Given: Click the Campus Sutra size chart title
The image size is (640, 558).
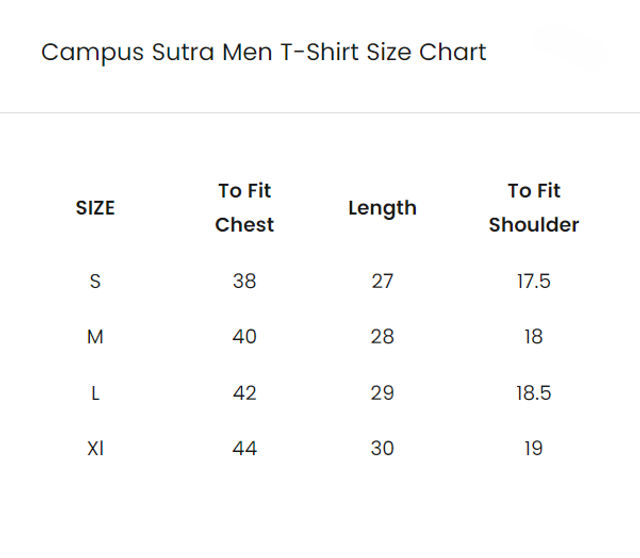Looking at the screenshot, I should tap(264, 53).
